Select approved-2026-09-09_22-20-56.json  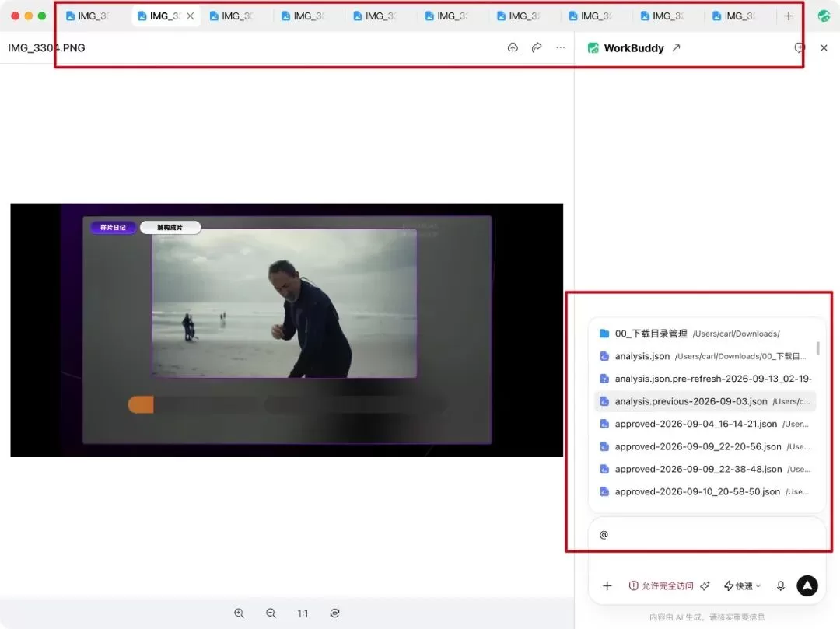(705, 446)
